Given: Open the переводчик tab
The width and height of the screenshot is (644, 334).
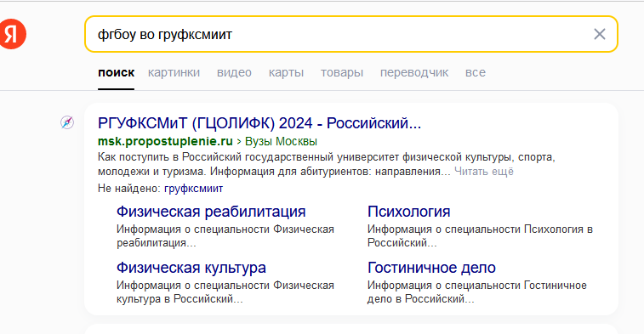Looking at the screenshot, I should tap(414, 72).
